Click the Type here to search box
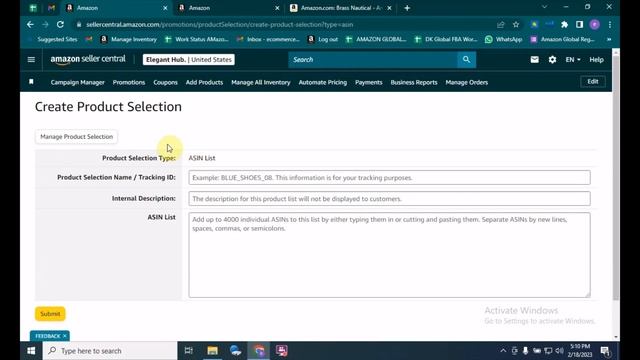This screenshot has width=640, height=360. 110,351
